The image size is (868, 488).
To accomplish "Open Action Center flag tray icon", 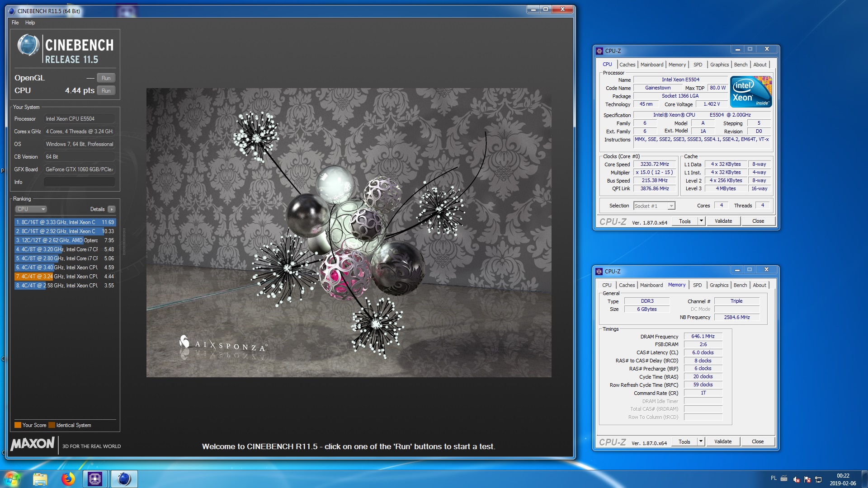I will [x=807, y=480].
